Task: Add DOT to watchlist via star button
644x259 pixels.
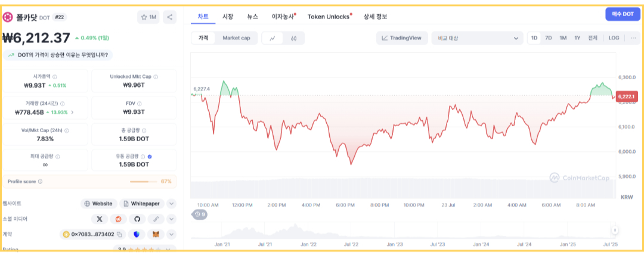Action: [x=148, y=17]
